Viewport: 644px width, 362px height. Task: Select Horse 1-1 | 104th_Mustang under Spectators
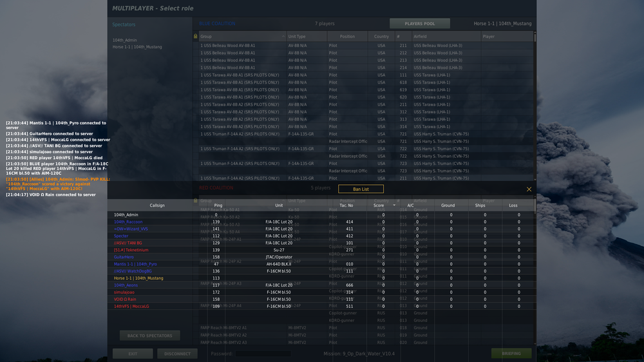[137, 47]
